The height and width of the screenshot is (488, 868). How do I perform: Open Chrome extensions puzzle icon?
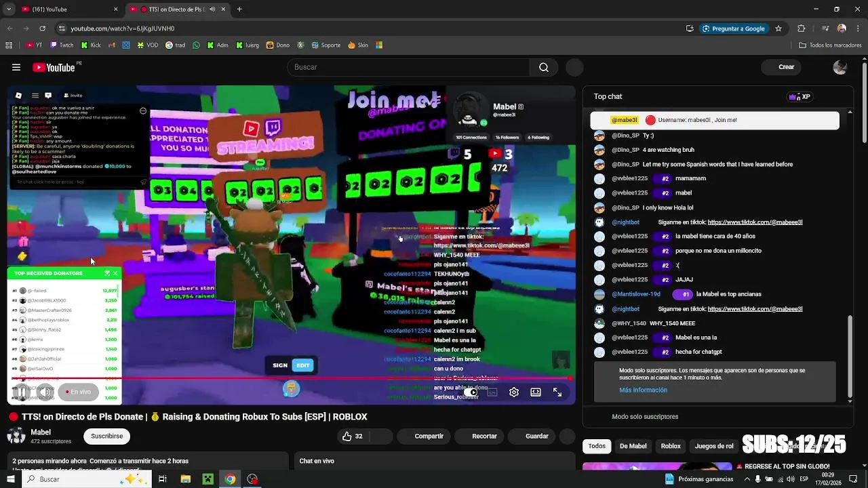802,28
